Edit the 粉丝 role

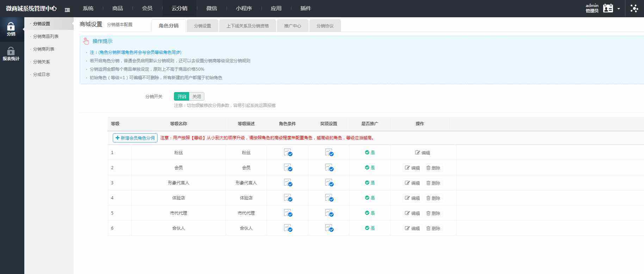pos(422,153)
